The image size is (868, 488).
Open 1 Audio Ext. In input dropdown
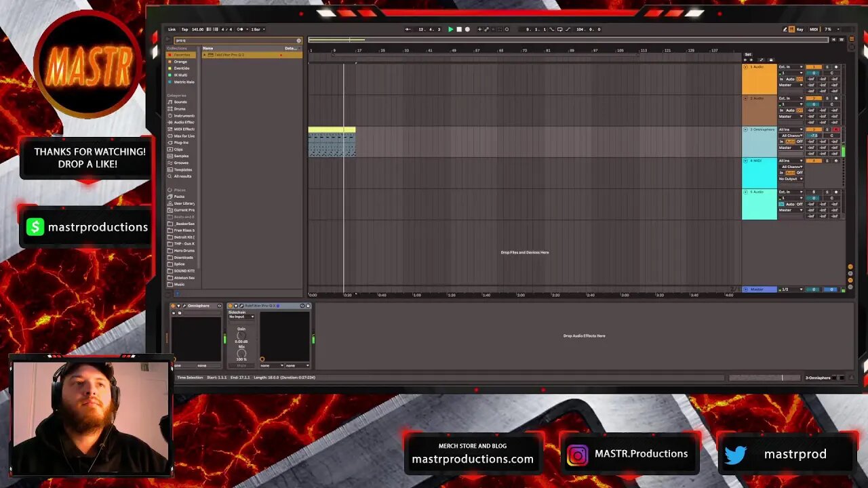[x=791, y=67]
